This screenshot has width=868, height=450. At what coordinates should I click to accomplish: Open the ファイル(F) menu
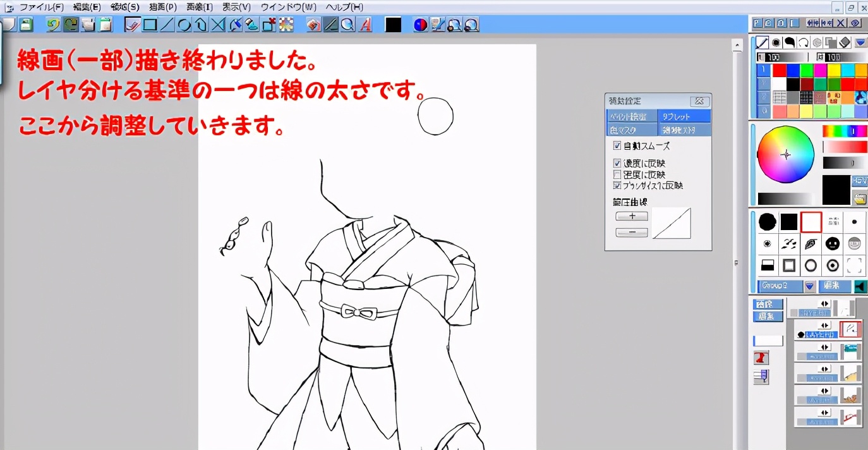tap(41, 7)
